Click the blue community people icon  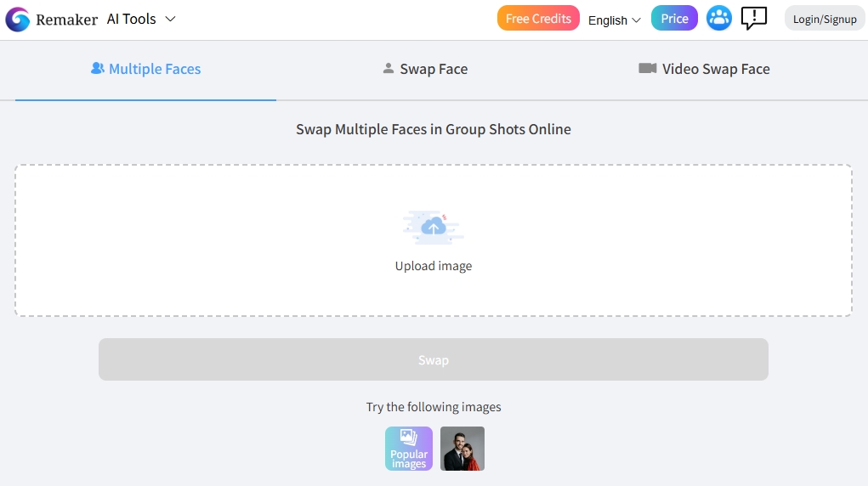(x=719, y=18)
